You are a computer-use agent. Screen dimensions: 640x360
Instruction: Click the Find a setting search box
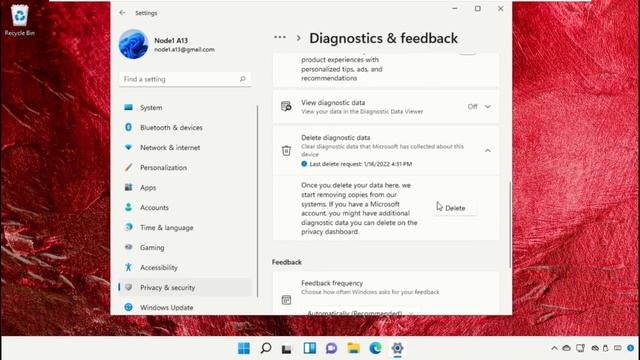tap(185, 79)
